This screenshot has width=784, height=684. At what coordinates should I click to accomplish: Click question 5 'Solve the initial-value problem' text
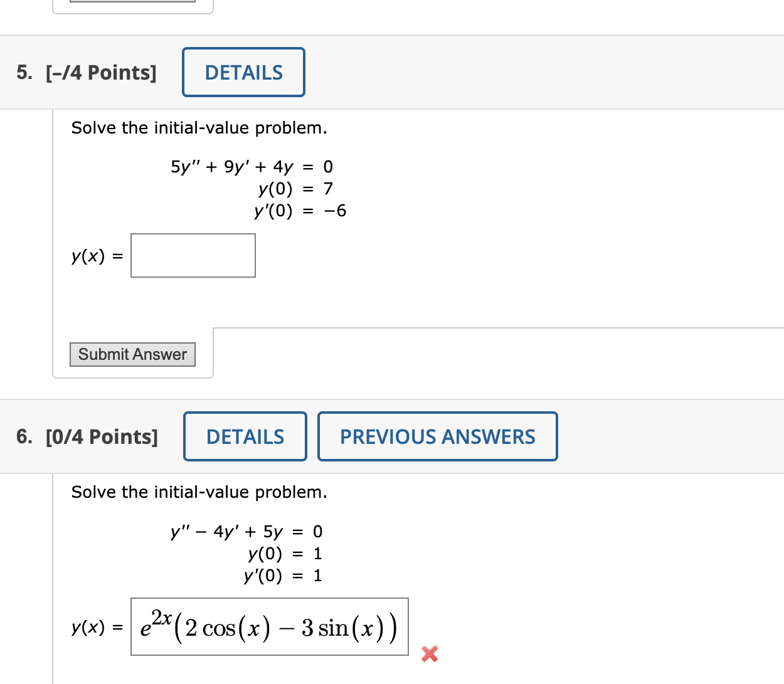coord(199,128)
